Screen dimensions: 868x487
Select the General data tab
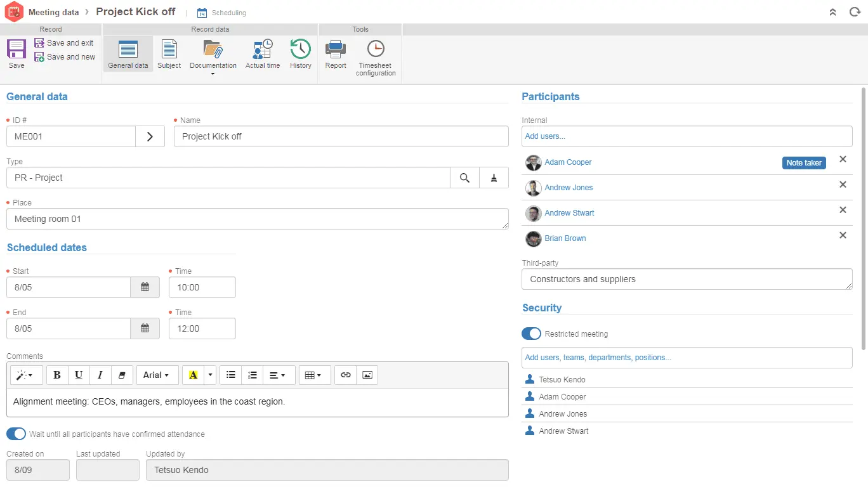[x=128, y=54]
